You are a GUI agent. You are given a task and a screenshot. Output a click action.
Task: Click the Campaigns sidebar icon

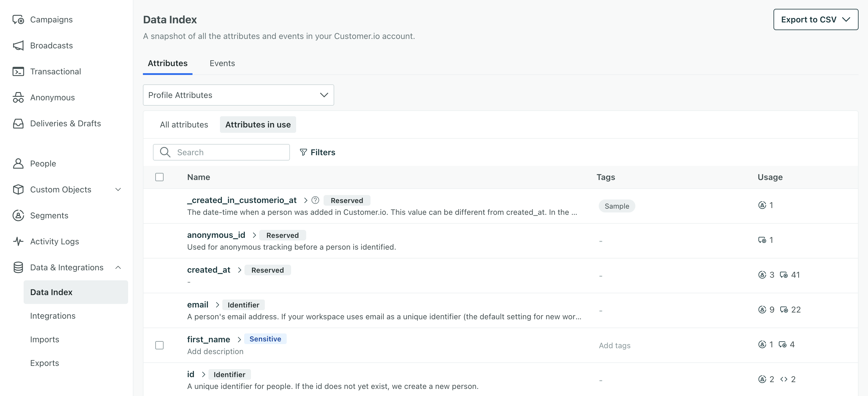18,19
